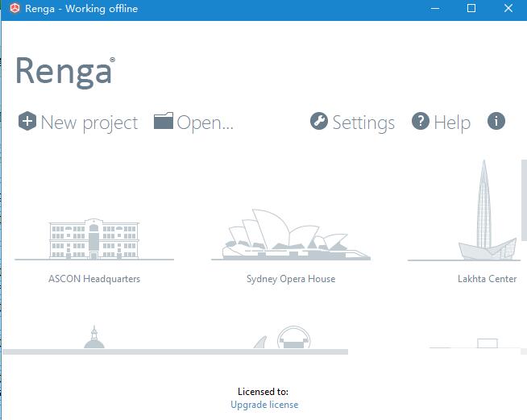
Task: Select the Lakhta Center caption
Action: [x=487, y=279]
